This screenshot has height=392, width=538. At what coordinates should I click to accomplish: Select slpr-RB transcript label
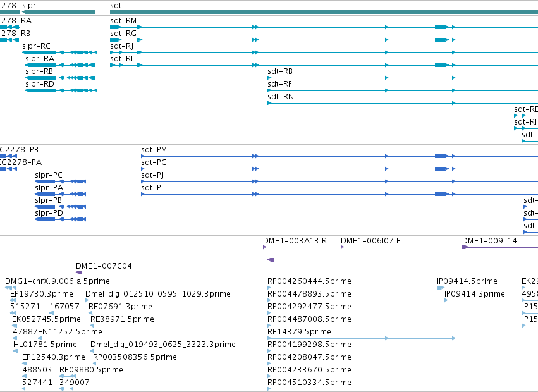(39, 71)
